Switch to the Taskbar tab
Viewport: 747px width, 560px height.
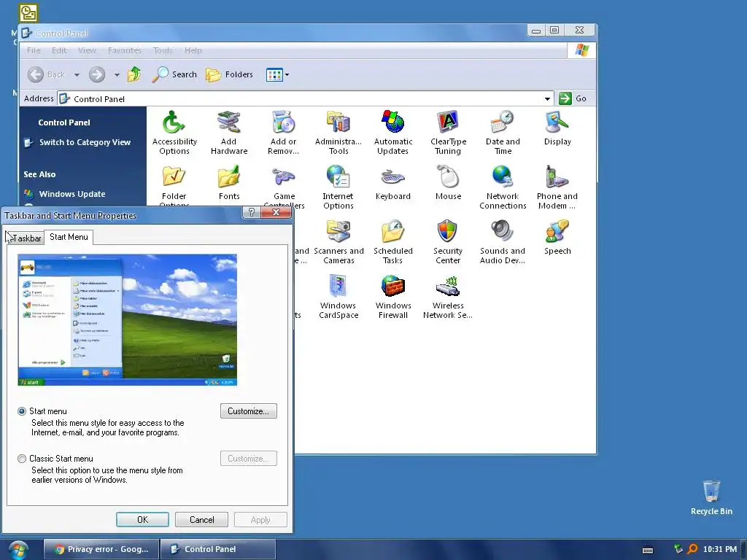(26, 238)
